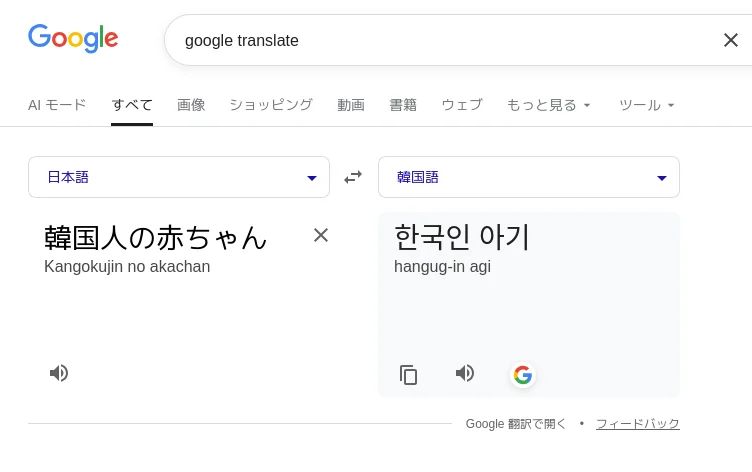Clear the Japanese source text
This screenshot has width=752, height=472.
tap(321, 235)
